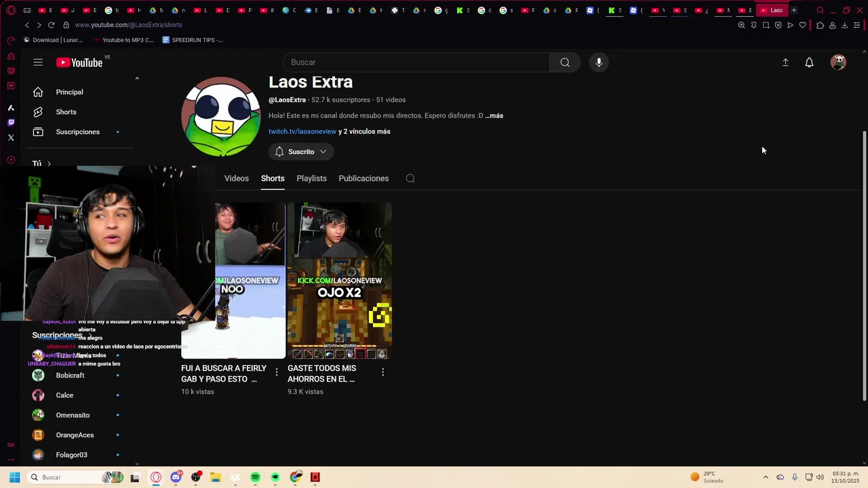Open the OJO X2 short thumbnail

(x=340, y=281)
